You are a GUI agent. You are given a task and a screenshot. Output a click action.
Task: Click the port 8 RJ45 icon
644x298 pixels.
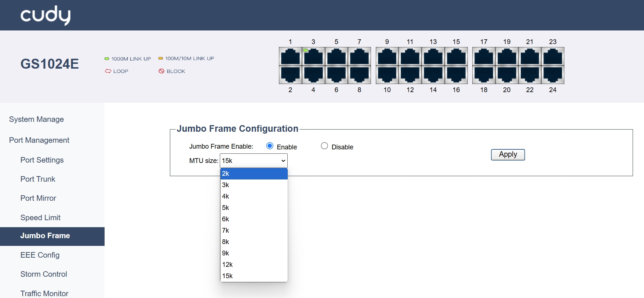(359, 74)
